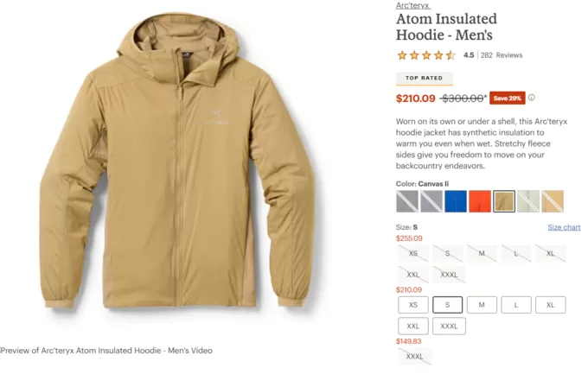Click the star rating icons
This screenshot has width=588, height=374.
coord(426,55)
